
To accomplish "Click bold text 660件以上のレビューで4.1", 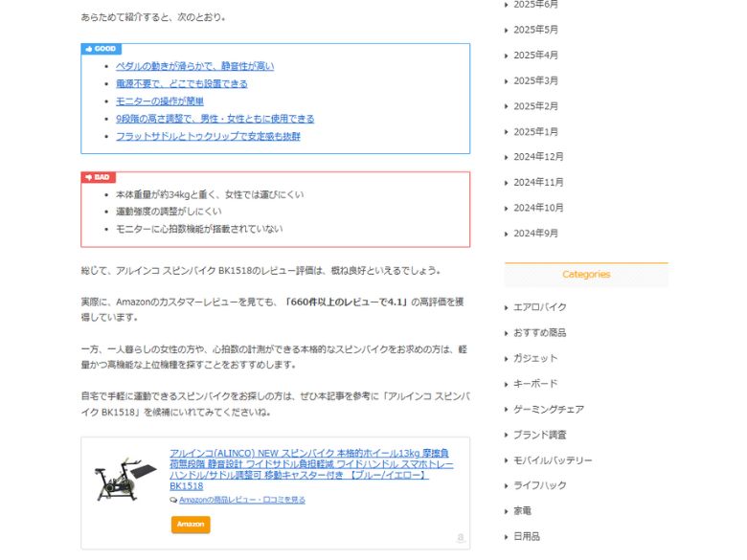I will pos(346,302).
